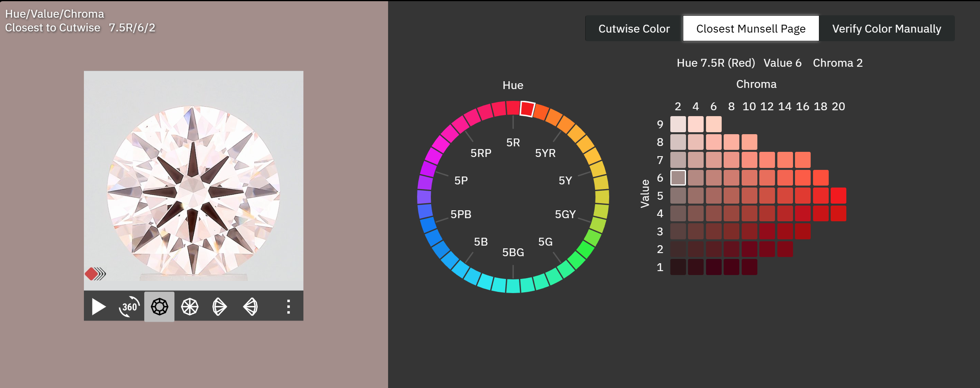Switch to the pavilion bottom view icon

190,307
